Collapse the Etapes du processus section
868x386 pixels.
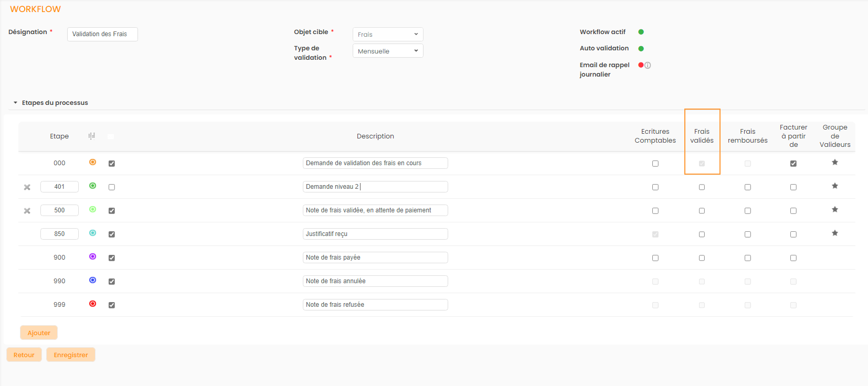(x=16, y=103)
